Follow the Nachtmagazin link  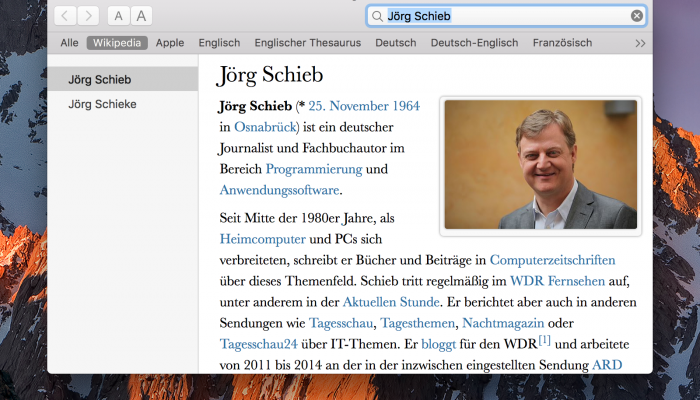point(503,323)
